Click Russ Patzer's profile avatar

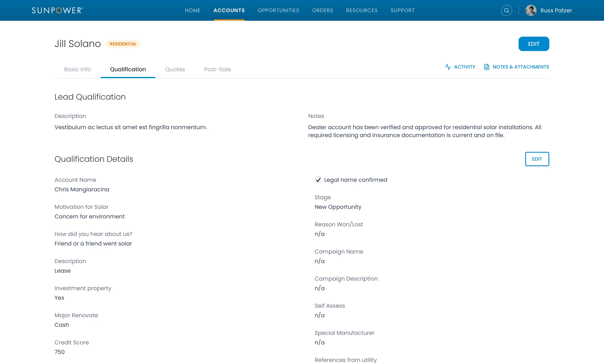coord(531,10)
